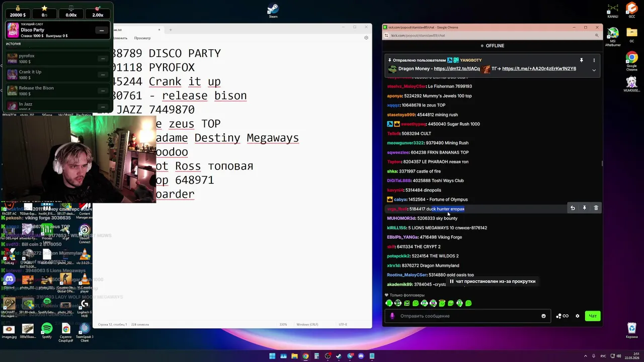Open Spotify desktop shortcut

click(47, 331)
